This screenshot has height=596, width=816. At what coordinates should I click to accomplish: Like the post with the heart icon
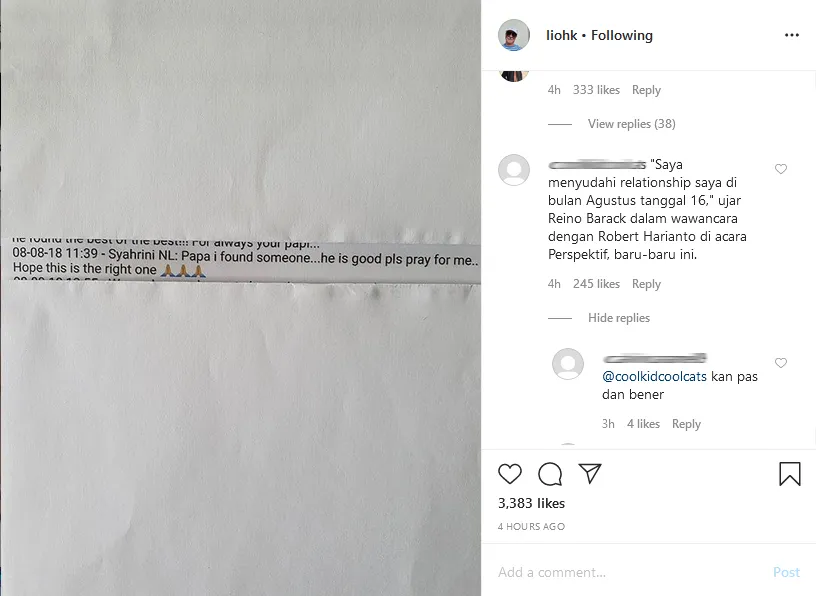509,474
